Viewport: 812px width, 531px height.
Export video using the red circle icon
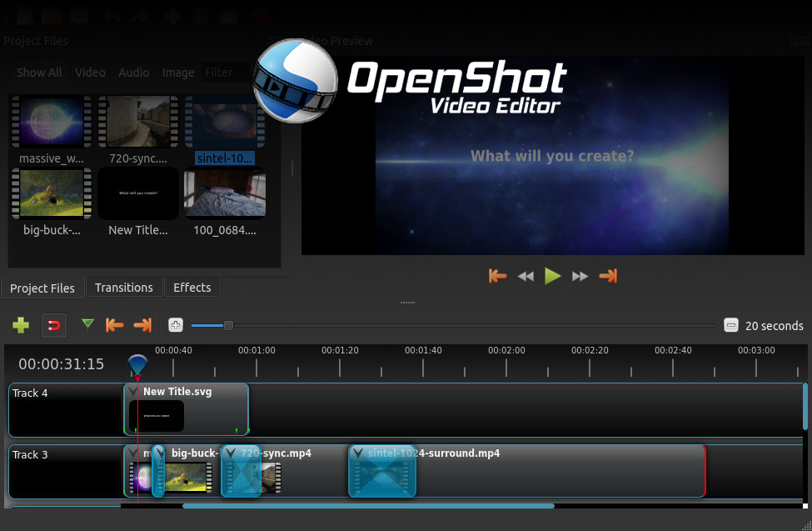pos(261,17)
